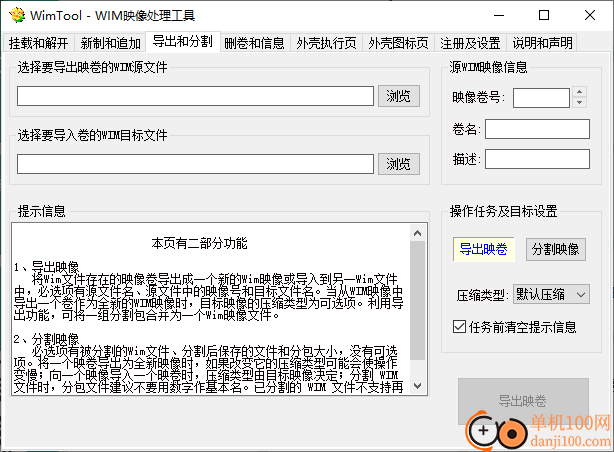
Task: Browse for the WIM target file
Action: pyautogui.click(x=399, y=164)
